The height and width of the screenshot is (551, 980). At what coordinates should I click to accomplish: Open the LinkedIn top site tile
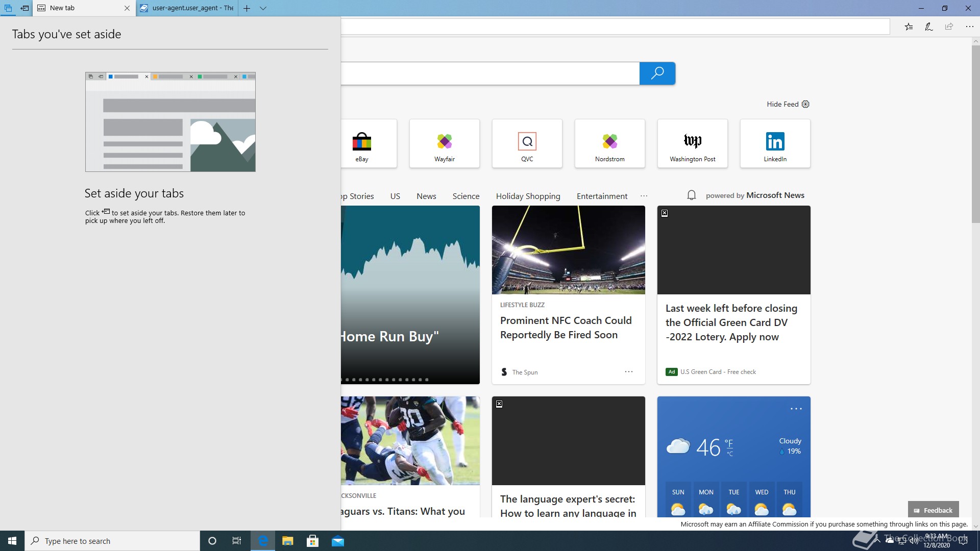coord(775,143)
